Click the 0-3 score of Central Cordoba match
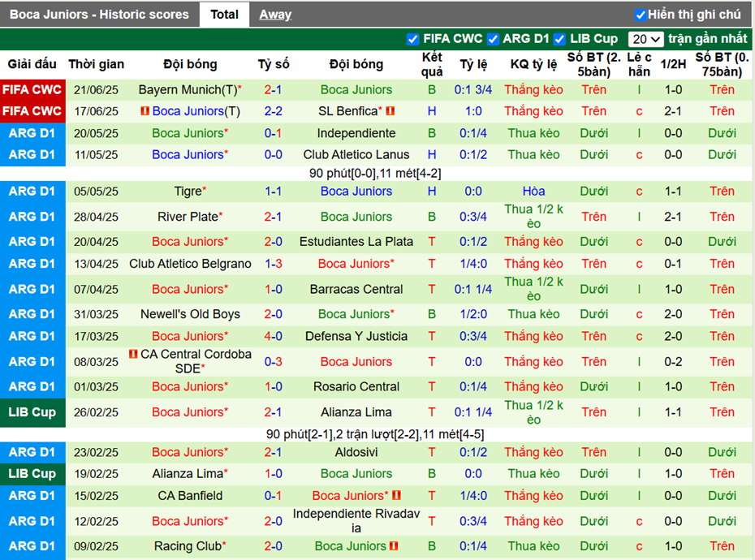Screen dimensions: 755x560 273,362
